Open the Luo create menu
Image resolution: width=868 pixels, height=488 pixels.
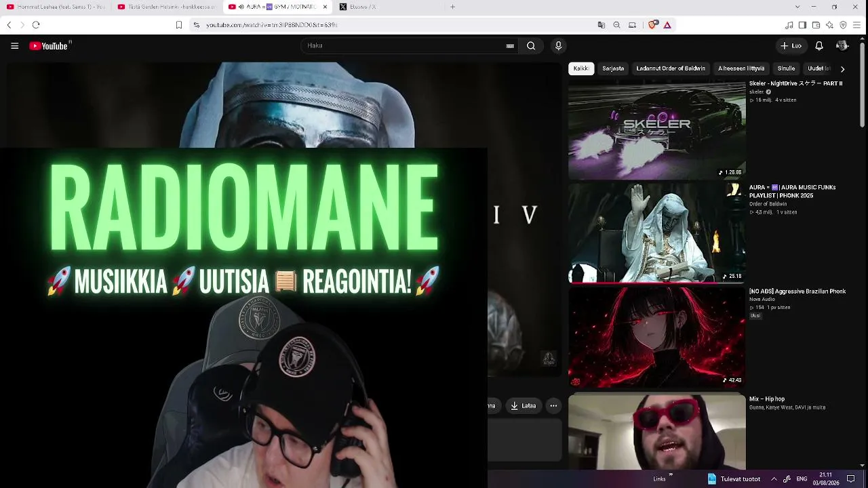click(791, 46)
